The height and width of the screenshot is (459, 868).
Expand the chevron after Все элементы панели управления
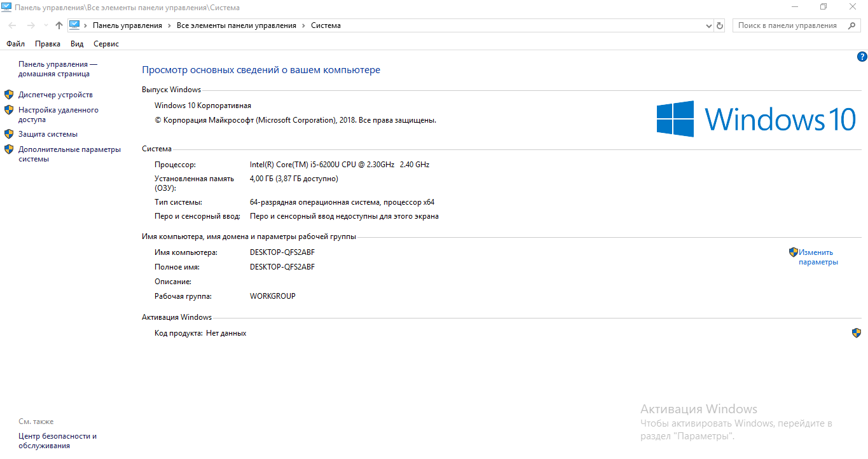(x=303, y=25)
